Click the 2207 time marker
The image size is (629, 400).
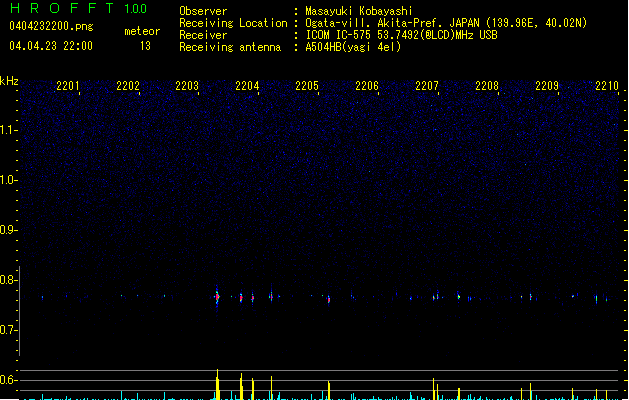pyautogui.click(x=427, y=86)
